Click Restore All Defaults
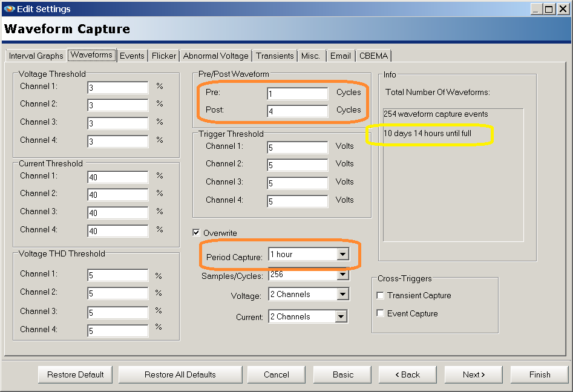This screenshot has width=573, height=392. (180, 374)
